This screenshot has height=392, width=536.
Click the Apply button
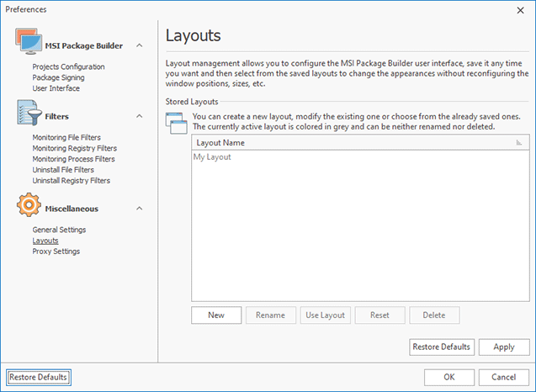504,347
